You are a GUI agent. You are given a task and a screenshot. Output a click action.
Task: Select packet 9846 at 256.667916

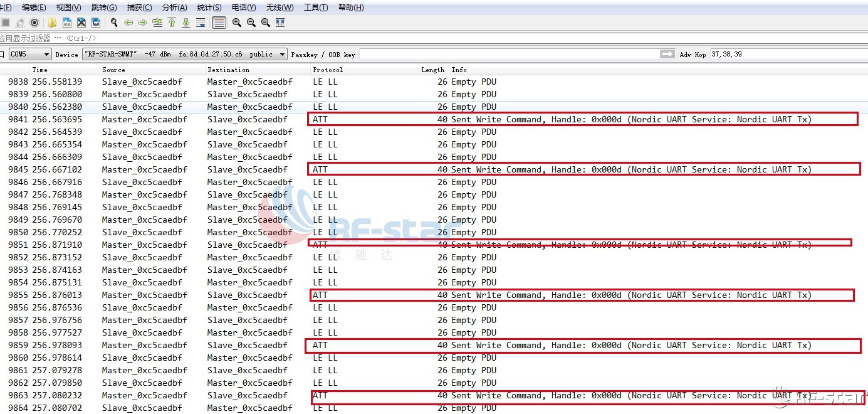(x=434, y=182)
